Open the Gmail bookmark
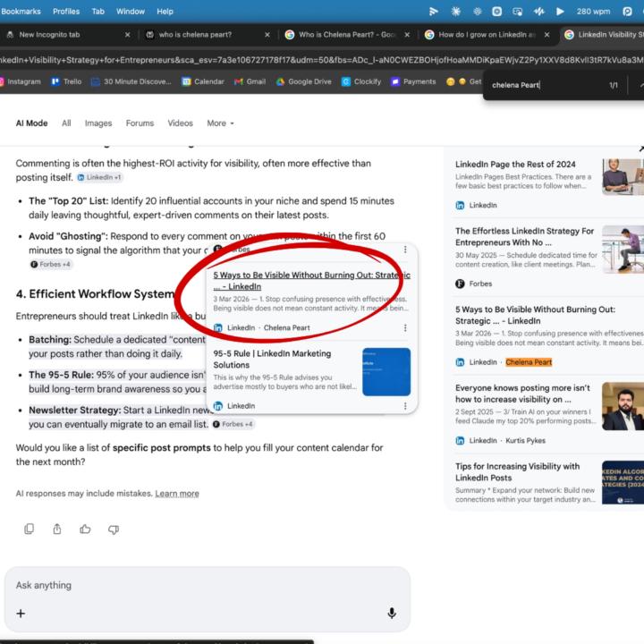 tap(250, 81)
